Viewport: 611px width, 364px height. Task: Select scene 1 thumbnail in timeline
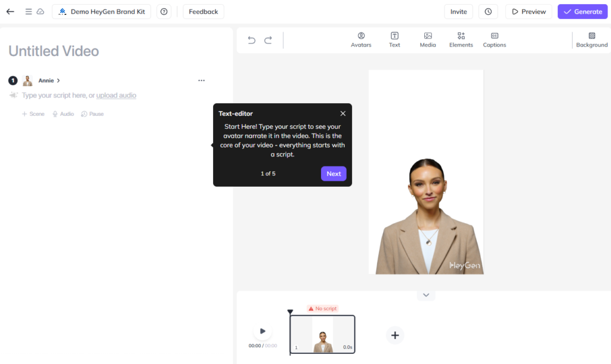[x=322, y=334]
